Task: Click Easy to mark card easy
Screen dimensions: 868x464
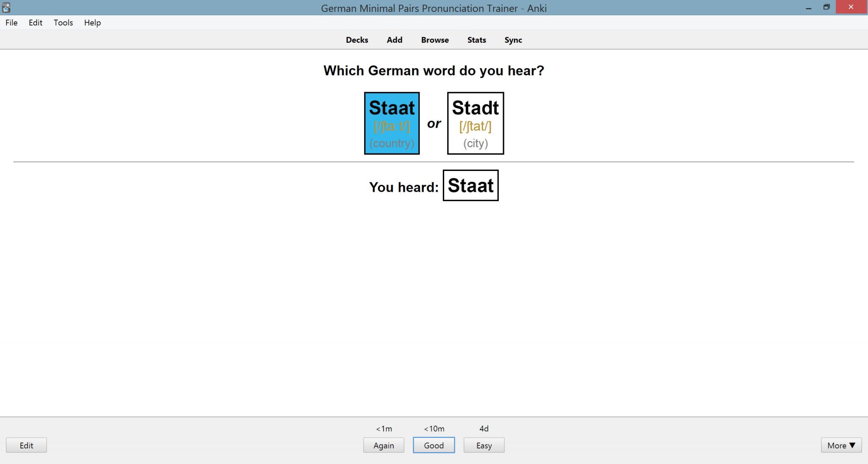Action: coord(484,445)
